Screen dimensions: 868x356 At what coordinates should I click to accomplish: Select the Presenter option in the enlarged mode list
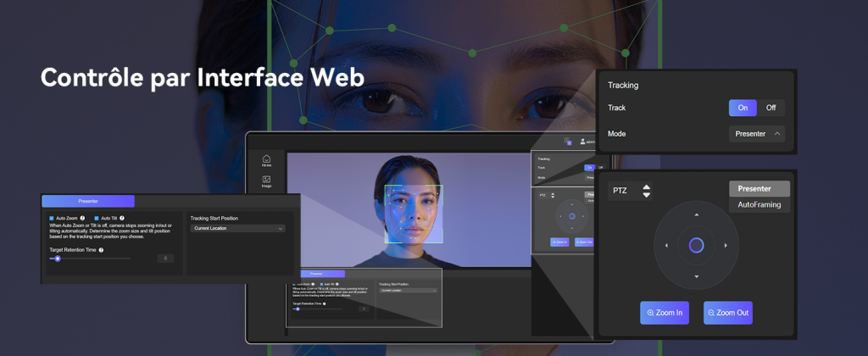click(x=759, y=189)
